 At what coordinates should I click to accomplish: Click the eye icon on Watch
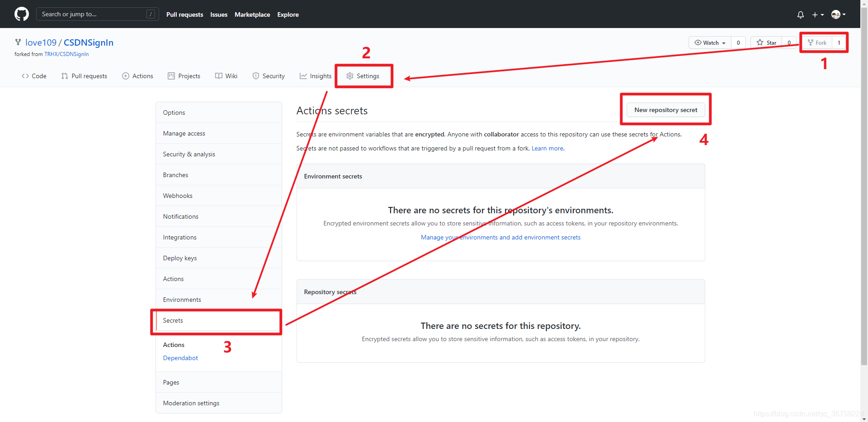tap(698, 42)
